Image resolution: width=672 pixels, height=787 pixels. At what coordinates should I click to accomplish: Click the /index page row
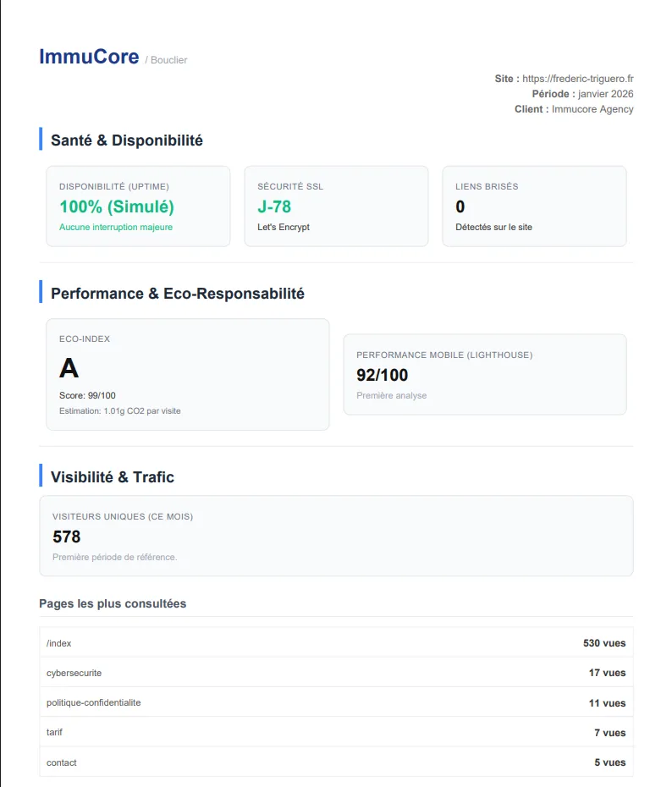coord(336,643)
